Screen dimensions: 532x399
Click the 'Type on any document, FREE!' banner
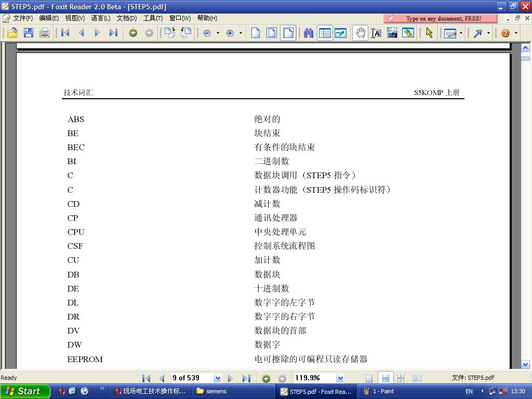441,18
